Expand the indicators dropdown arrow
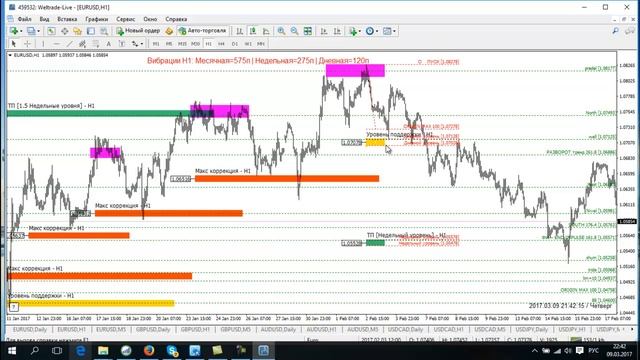The height and width of the screenshot is (360, 640). (360, 31)
